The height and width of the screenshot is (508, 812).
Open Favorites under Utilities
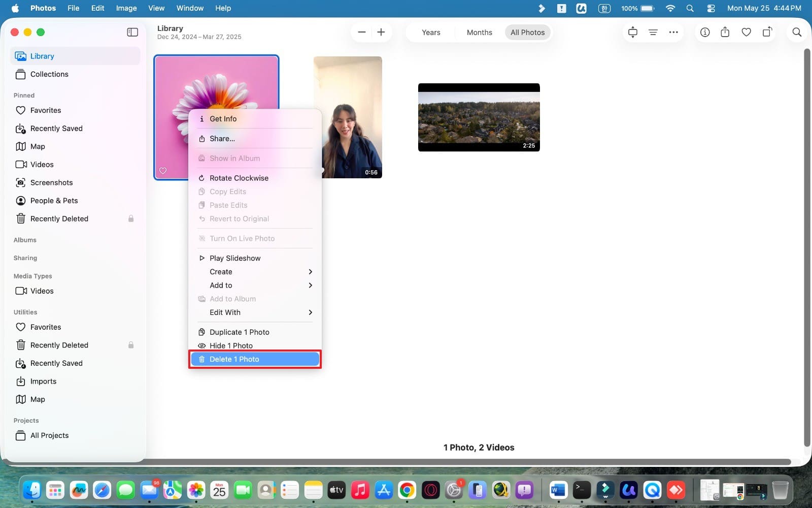click(75, 327)
